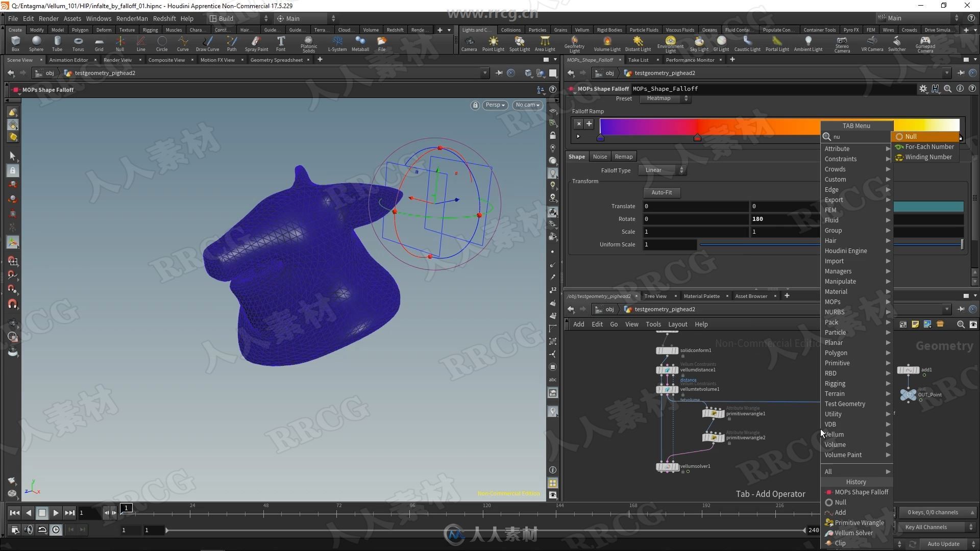
Task: Choose the Font shelf tool
Action: (281, 43)
